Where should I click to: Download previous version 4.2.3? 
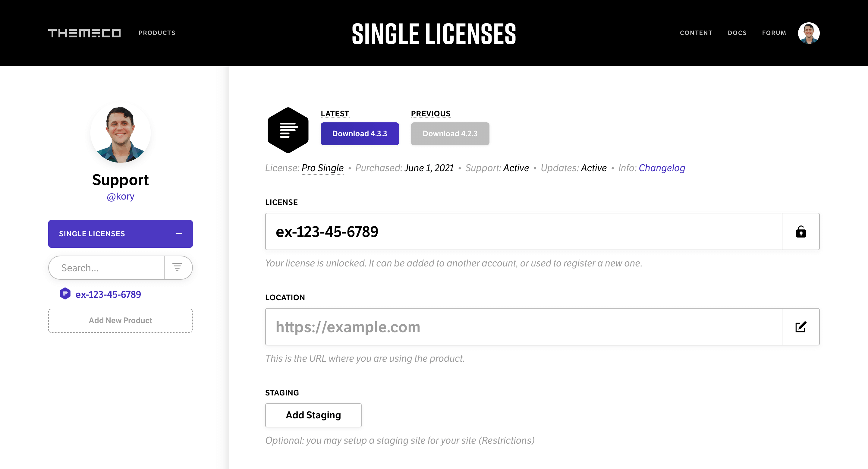coord(450,134)
